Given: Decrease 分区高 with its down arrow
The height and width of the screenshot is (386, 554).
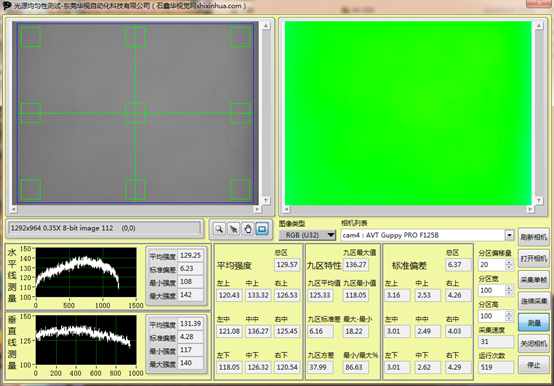Looking at the screenshot, I should coord(509,318).
